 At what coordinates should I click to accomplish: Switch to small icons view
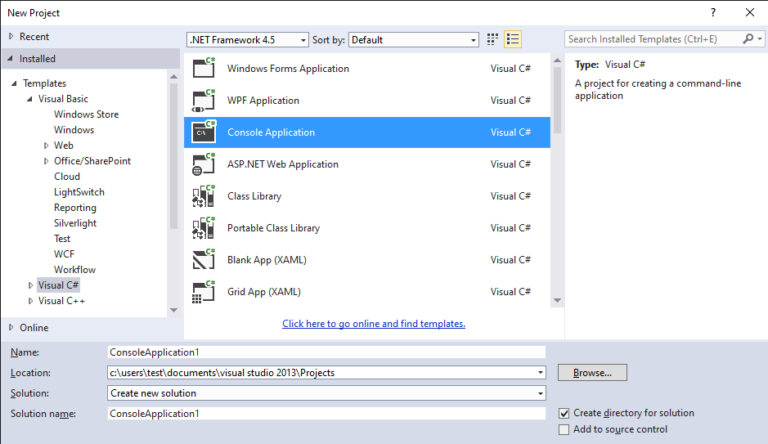493,39
